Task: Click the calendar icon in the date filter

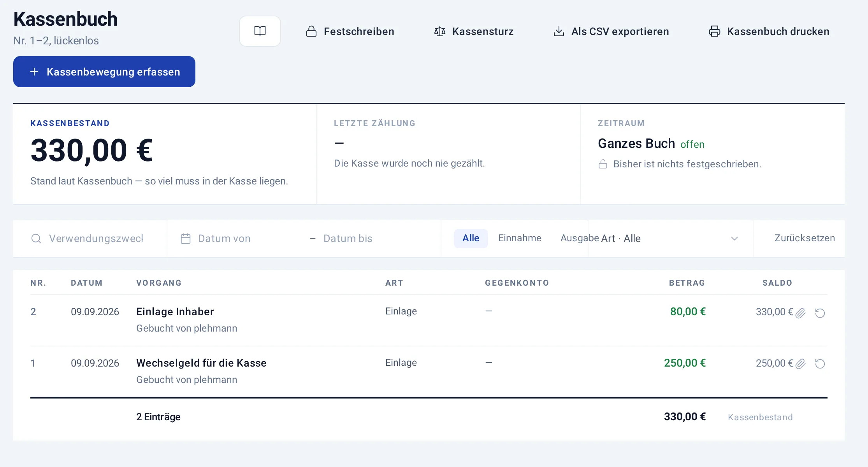Action: pos(186,239)
